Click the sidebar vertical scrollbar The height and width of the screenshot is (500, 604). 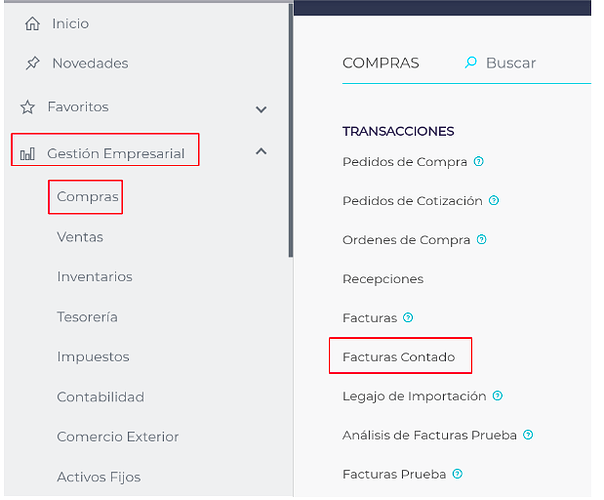[290, 130]
